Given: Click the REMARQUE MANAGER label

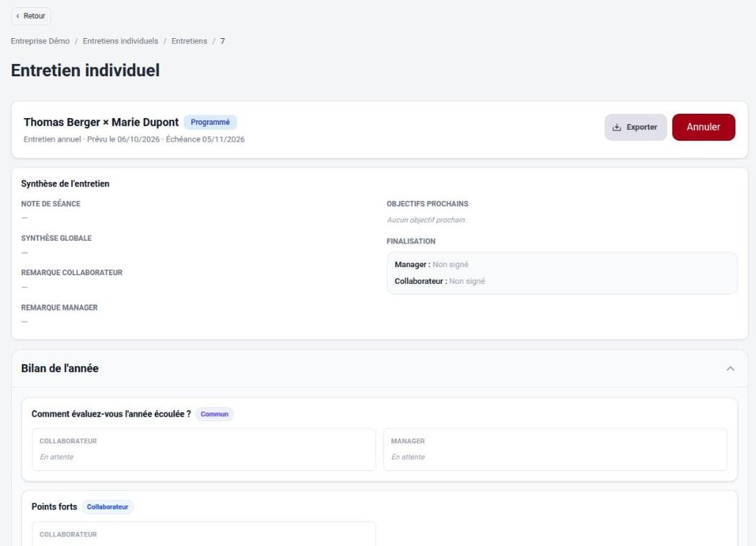Looking at the screenshot, I should [59, 307].
